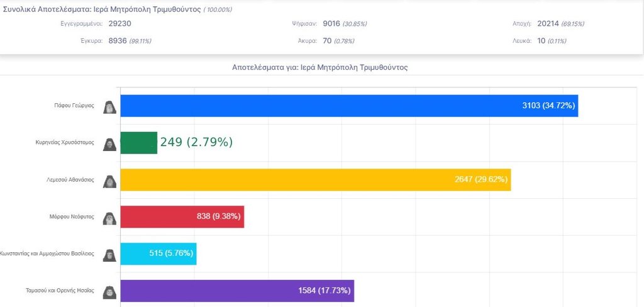The height and width of the screenshot is (307, 644).
Task: Select the value label 838 (9.38%)
Action: pos(218,216)
